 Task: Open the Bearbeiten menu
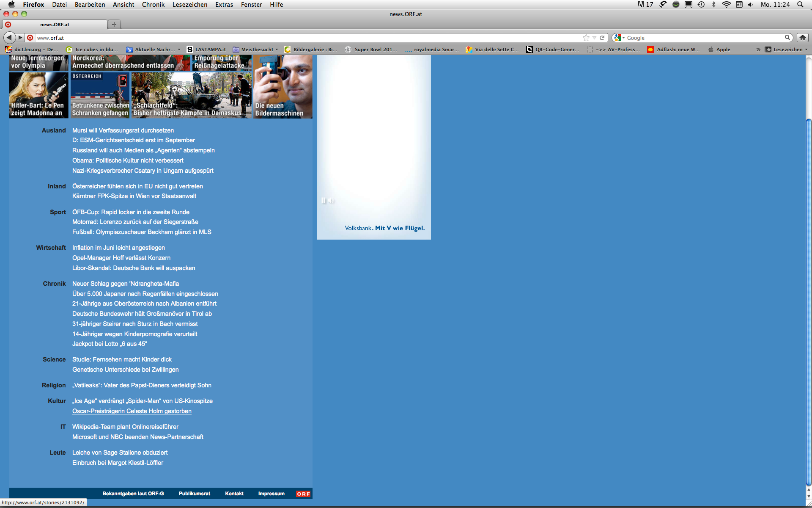(x=90, y=4)
